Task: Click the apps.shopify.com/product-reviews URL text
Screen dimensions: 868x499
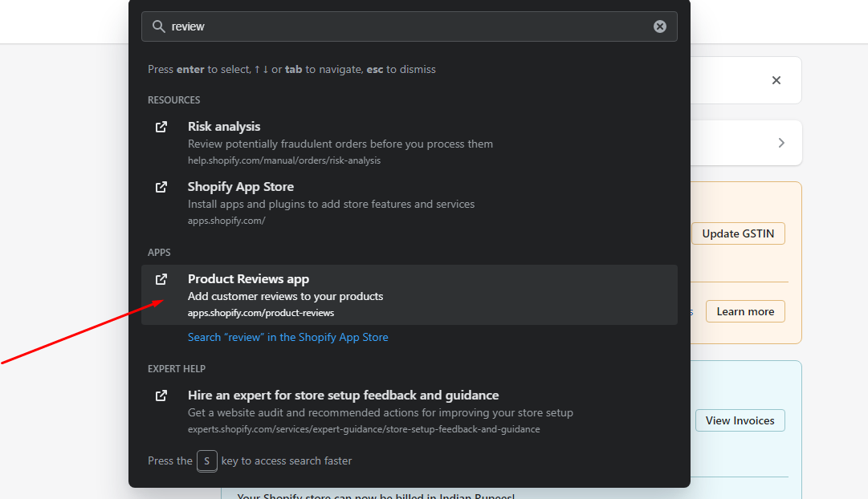Action: (x=261, y=313)
